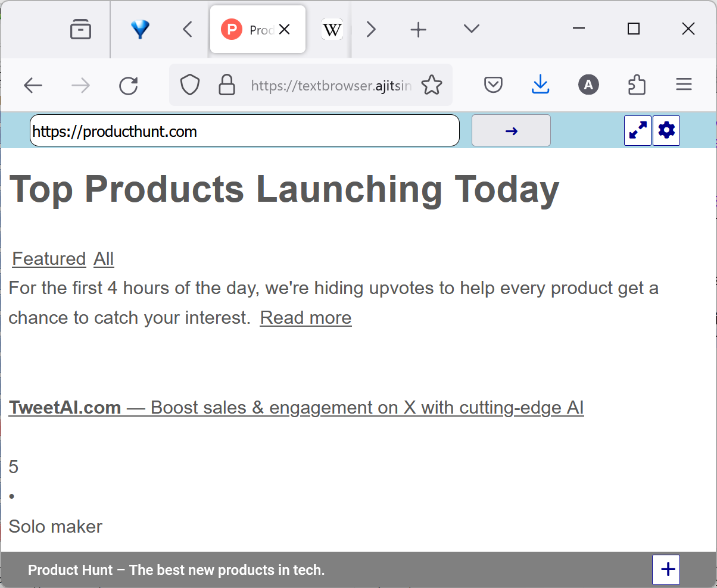Close the Product Hunt tab
The width and height of the screenshot is (717, 588).
[x=285, y=29]
